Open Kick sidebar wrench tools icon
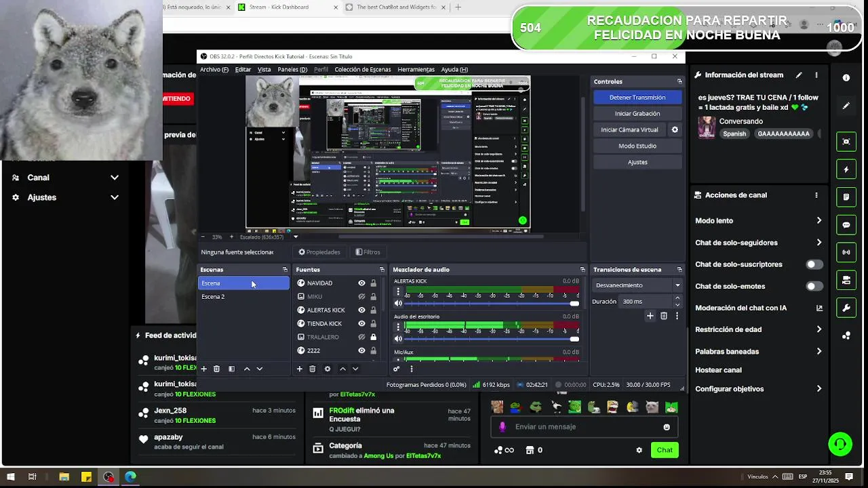The image size is (868, 488). pos(846,307)
